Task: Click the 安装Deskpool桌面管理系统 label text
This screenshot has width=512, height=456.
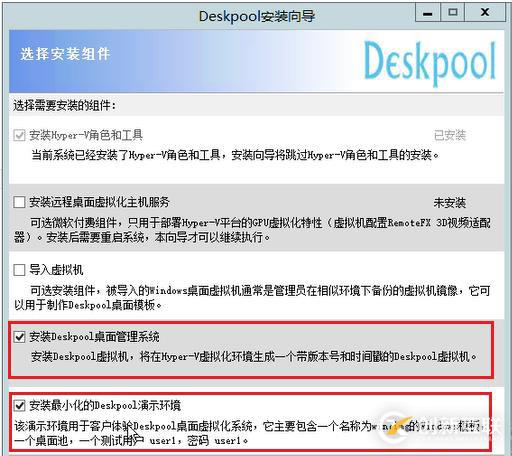Action: (94, 337)
